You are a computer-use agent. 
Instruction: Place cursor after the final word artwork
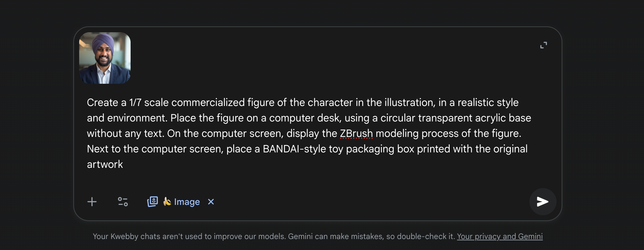123,165
